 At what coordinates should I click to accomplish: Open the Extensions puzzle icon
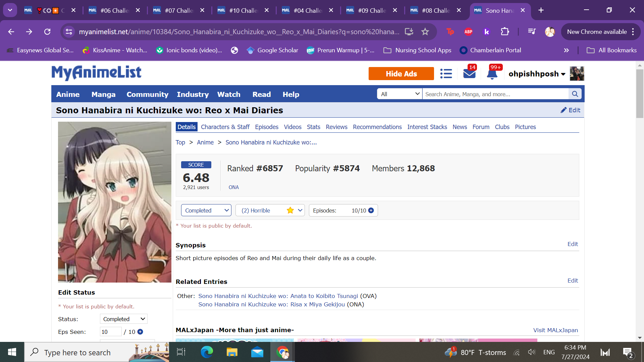tap(504, 32)
